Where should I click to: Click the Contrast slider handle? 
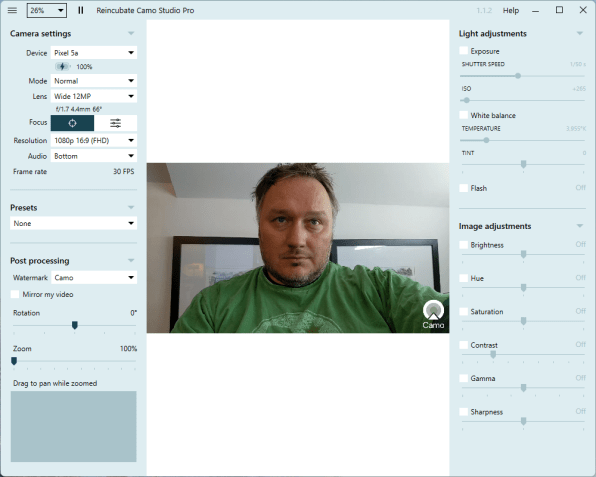pyautogui.click(x=493, y=355)
